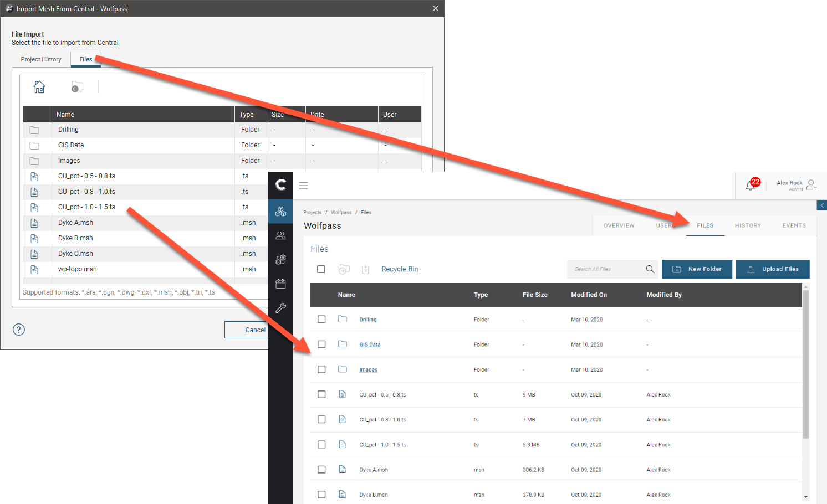Image resolution: width=827 pixels, height=504 pixels.
Task: Collapse the right side panel chevron in Central
Action: (822, 205)
